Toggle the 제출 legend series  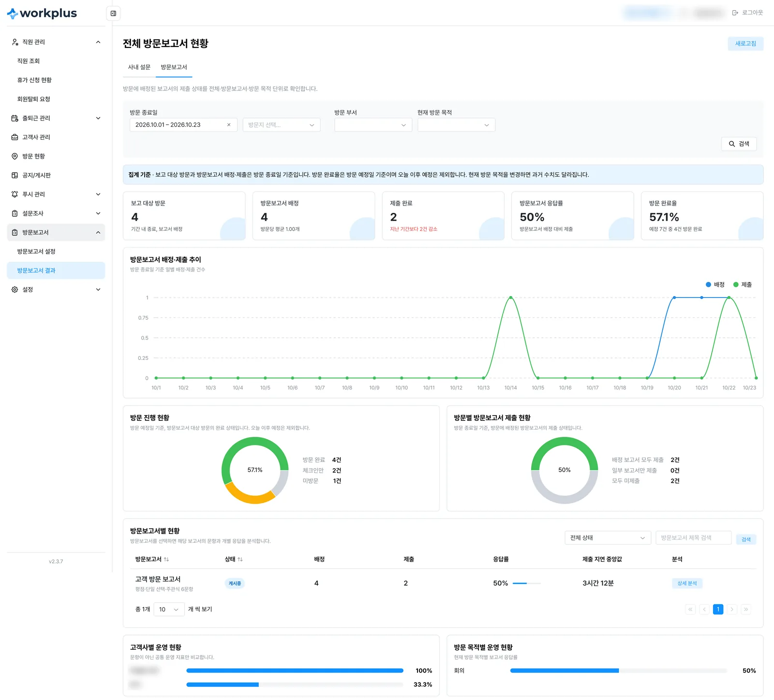(x=743, y=284)
